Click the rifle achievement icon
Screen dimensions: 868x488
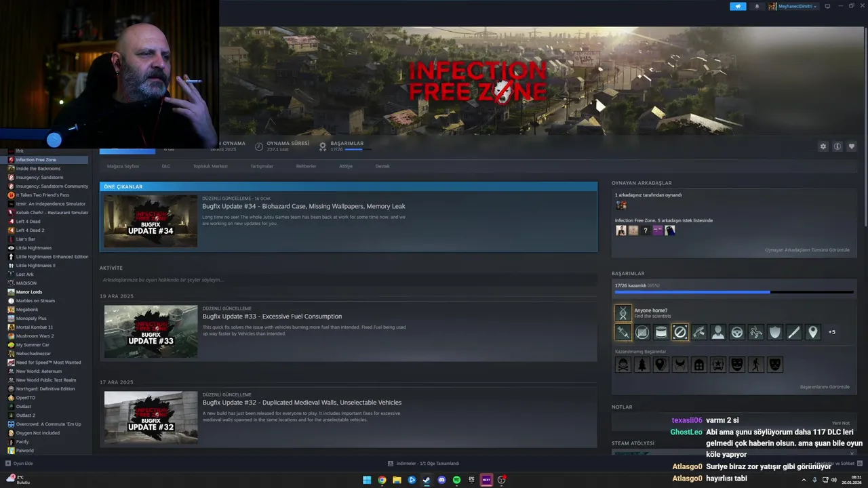[699, 332]
